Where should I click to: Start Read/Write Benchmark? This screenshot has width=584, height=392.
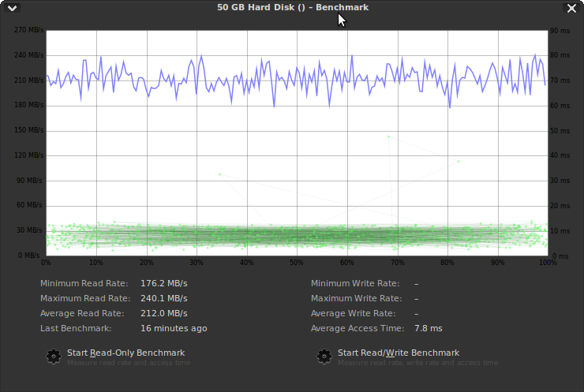(398, 353)
